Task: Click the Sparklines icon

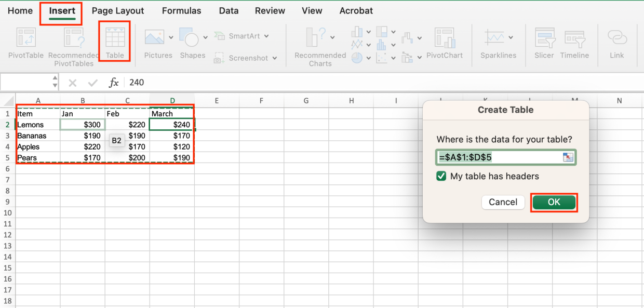Action: tap(494, 37)
